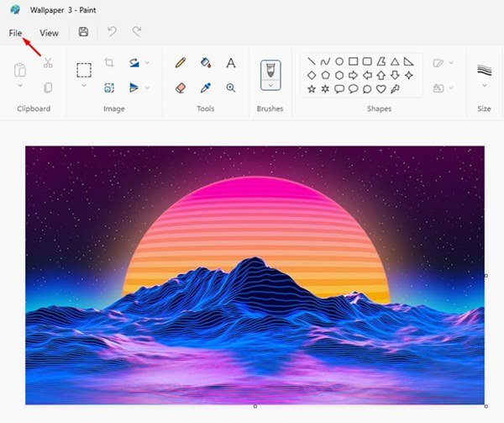Click the Copy icon in Clipboard

tap(48, 87)
